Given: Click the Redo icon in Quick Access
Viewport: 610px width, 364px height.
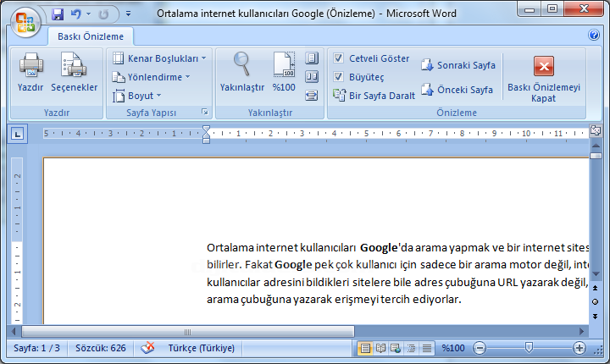Looking at the screenshot, I should tap(103, 14).
